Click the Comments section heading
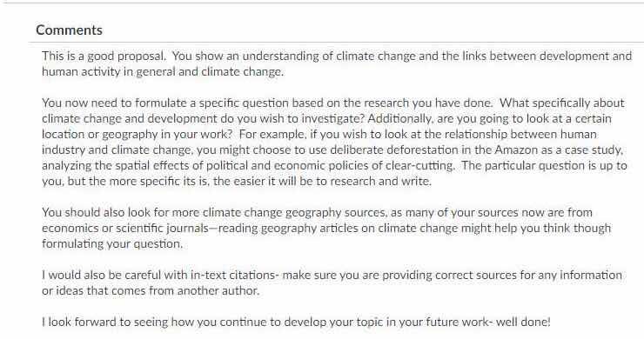644x339 pixels. (x=69, y=30)
